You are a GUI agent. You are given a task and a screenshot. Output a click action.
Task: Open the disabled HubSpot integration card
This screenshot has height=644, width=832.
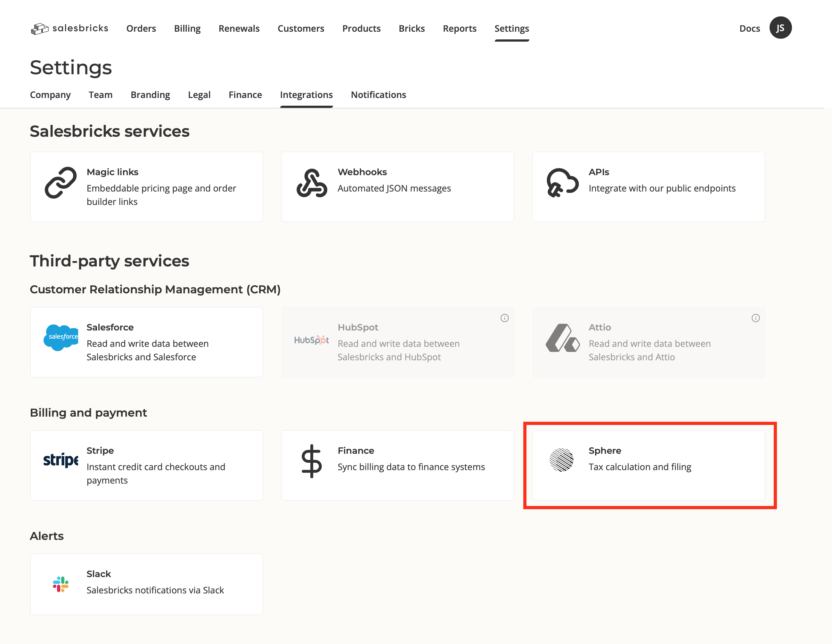click(397, 342)
